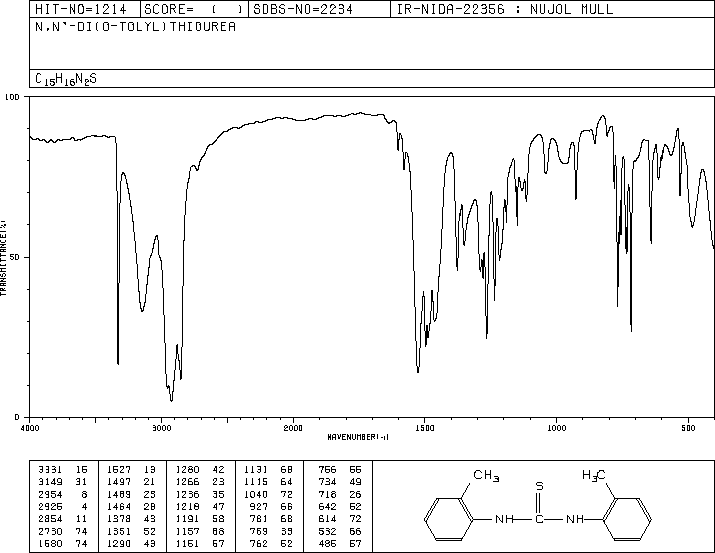
Task: Select the 1497 wavenumber table cell
Action: [x=119, y=482]
